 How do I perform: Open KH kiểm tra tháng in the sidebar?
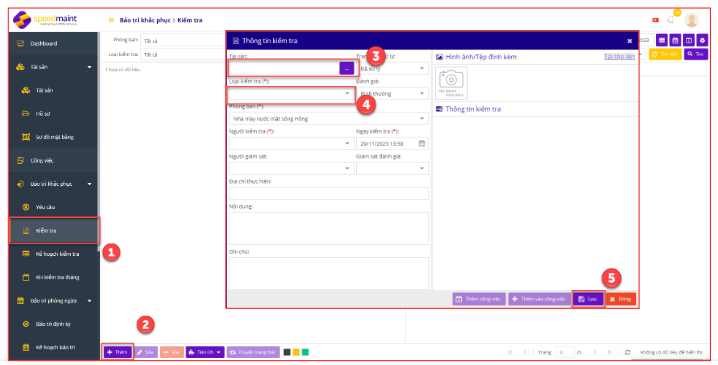click(53, 277)
